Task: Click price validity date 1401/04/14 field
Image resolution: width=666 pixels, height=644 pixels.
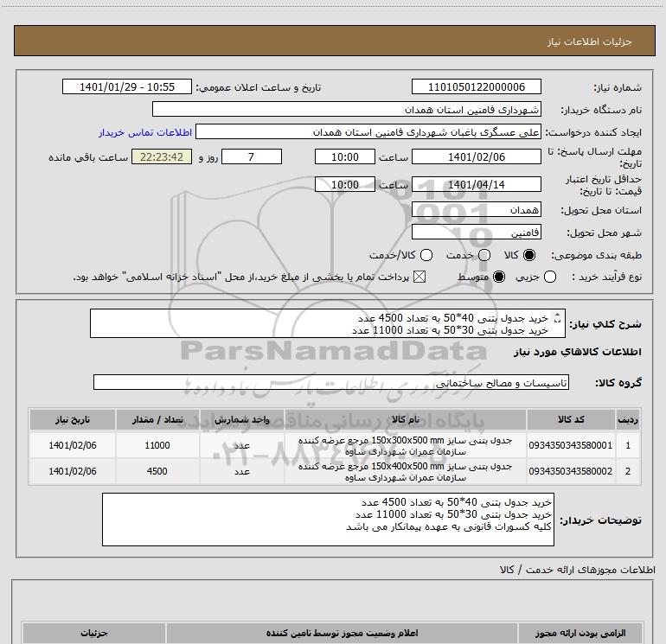Action: 476,184
